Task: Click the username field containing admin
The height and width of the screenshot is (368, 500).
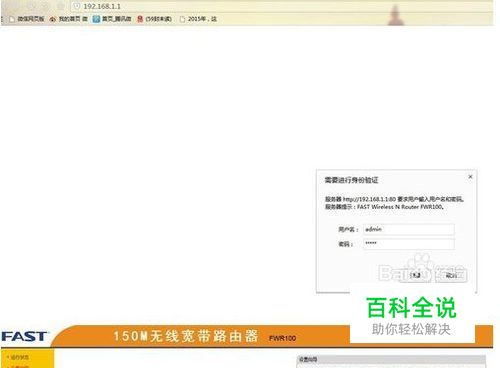Action: (409, 229)
